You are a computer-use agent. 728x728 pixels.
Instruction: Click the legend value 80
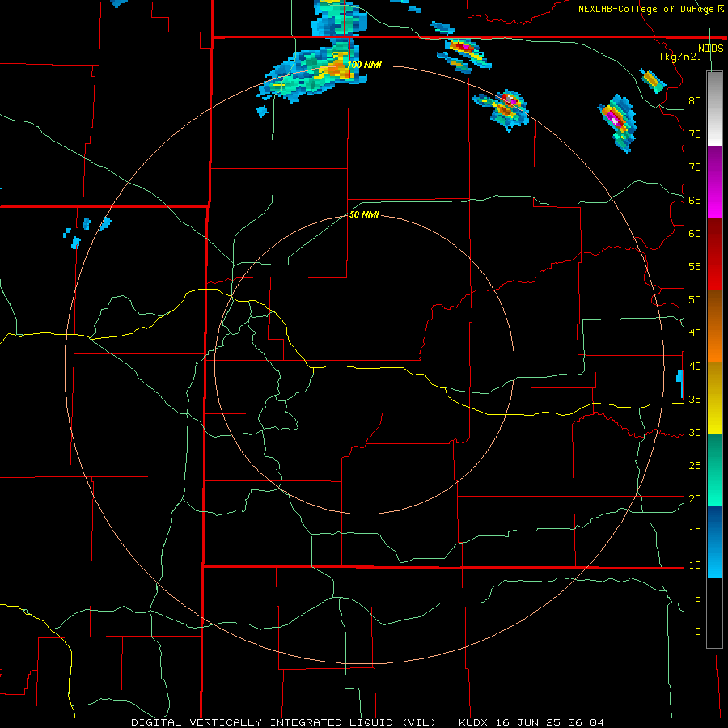pyautogui.click(x=695, y=101)
